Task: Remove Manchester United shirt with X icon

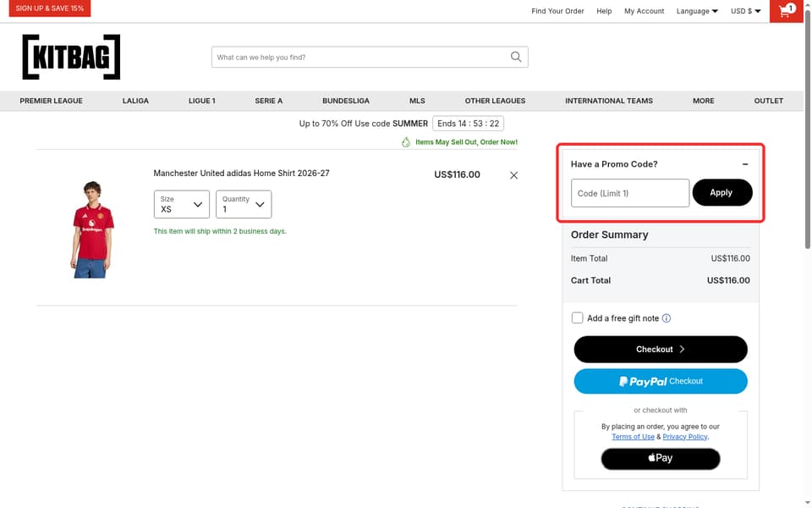Action: coord(513,176)
